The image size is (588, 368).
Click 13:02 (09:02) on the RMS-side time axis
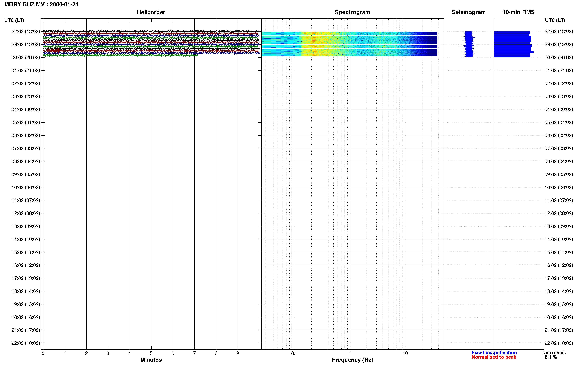point(559,226)
